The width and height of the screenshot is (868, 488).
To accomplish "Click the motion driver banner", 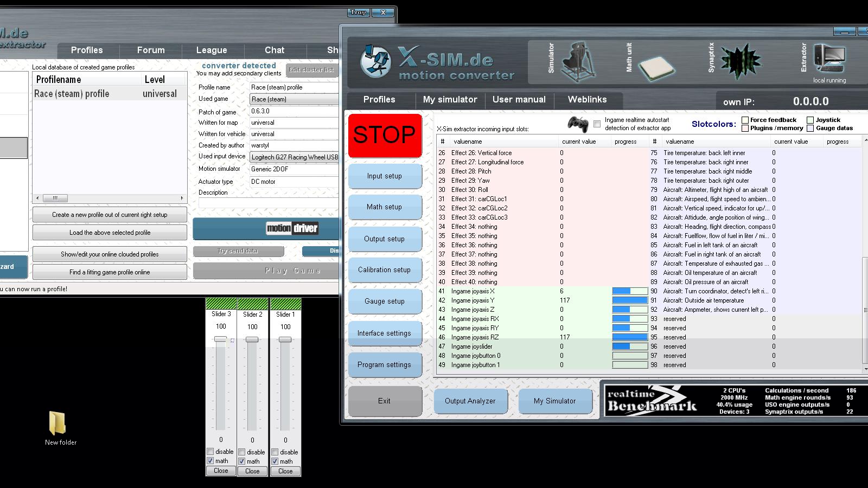I will click(x=292, y=228).
